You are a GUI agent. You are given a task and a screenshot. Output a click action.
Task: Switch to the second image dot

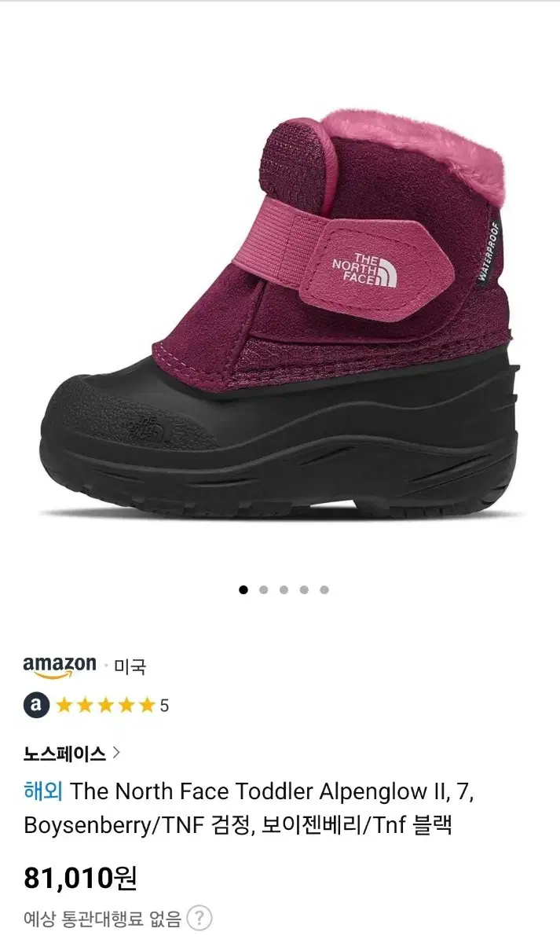(263, 589)
